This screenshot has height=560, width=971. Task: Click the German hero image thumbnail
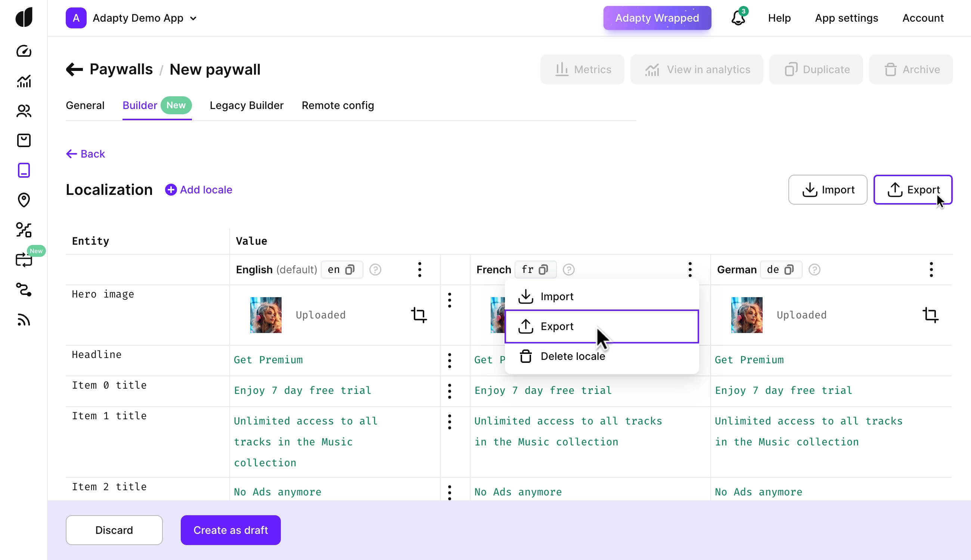[x=746, y=315]
